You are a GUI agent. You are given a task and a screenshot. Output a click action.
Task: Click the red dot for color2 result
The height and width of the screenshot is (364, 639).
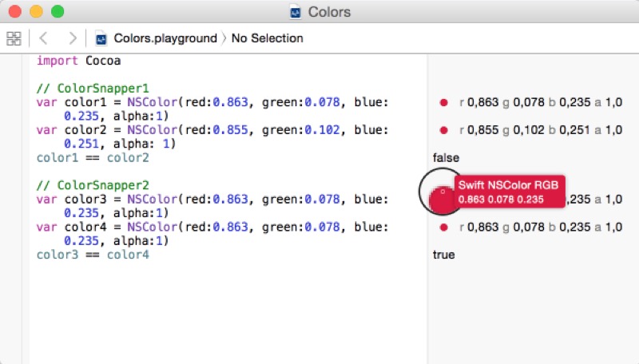443,130
